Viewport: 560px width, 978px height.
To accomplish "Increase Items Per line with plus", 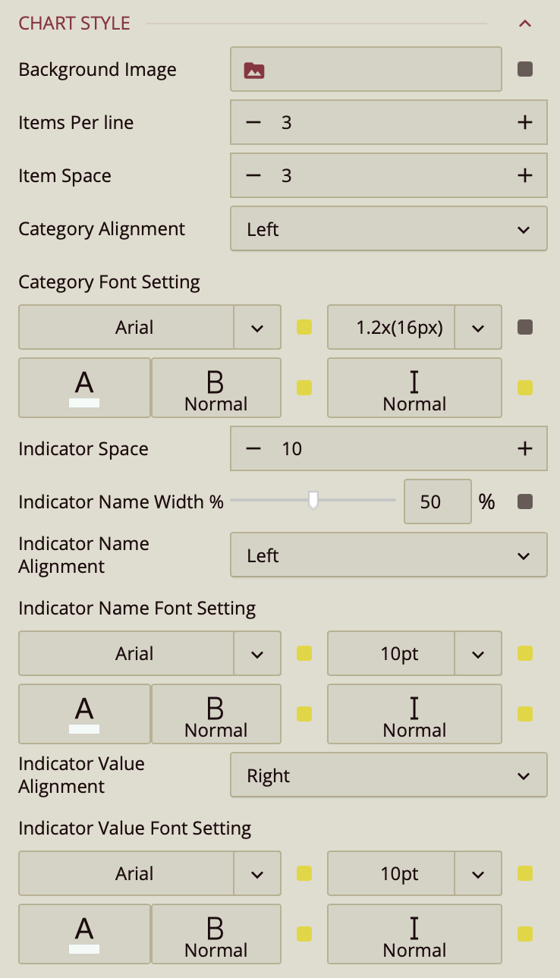I will tap(524, 122).
